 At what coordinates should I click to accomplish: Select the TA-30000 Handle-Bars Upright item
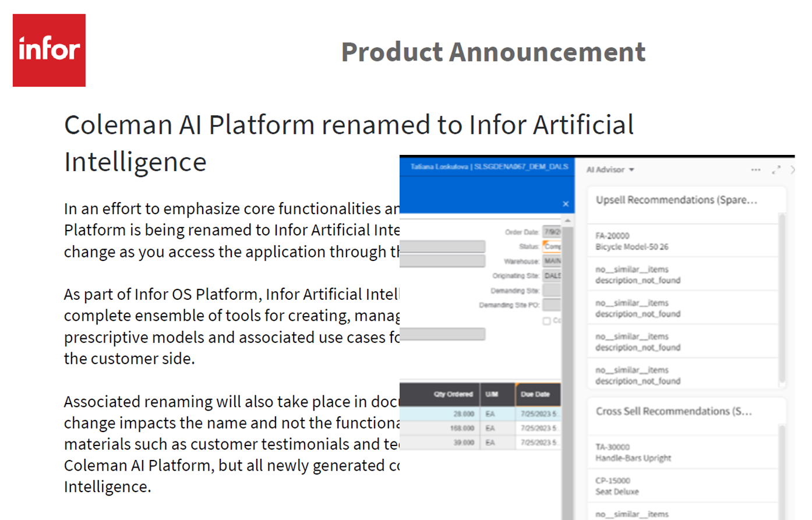click(683, 452)
